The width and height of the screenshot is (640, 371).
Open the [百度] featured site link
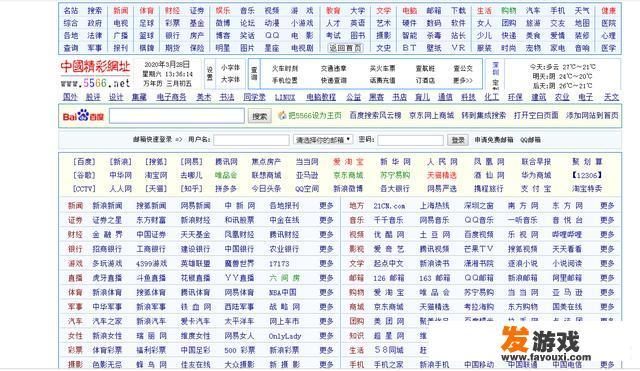click(84, 162)
